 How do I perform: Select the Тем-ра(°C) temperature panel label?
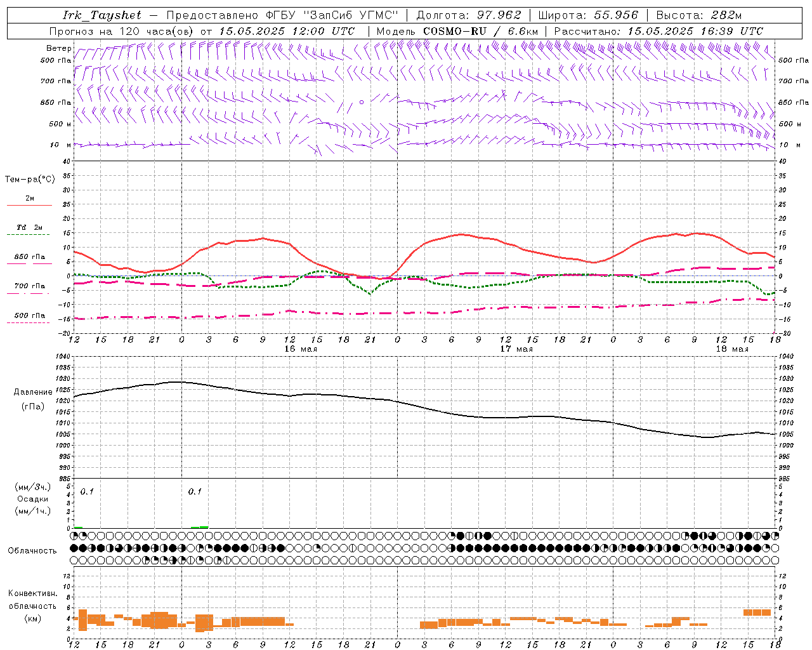(x=30, y=180)
